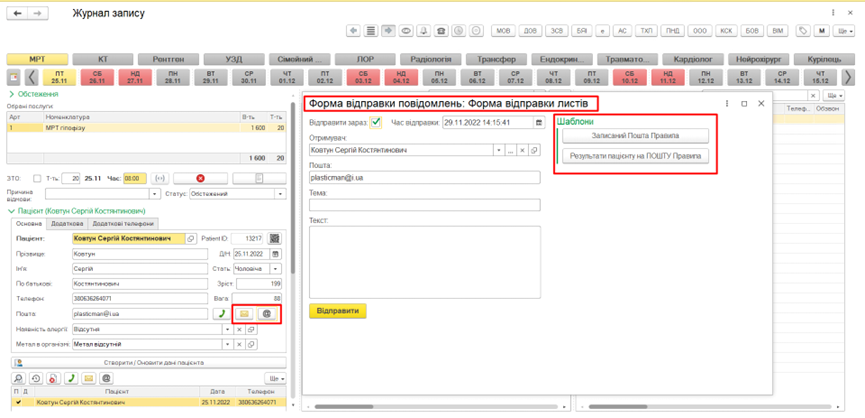
Task: Click the @ email icon beside Пошта field
Action: point(267,314)
